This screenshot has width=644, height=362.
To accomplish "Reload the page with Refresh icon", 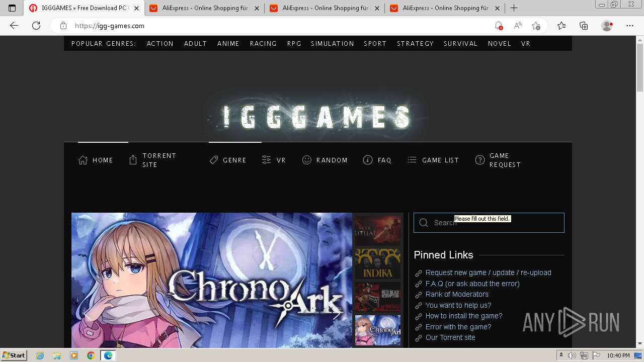I will click(36, 26).
